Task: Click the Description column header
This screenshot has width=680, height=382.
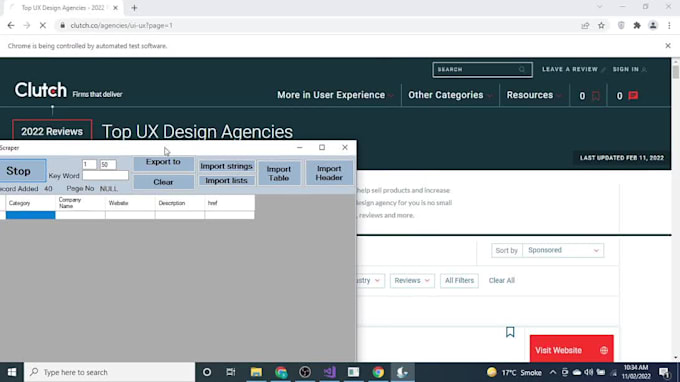Action: tap(180, 203)
